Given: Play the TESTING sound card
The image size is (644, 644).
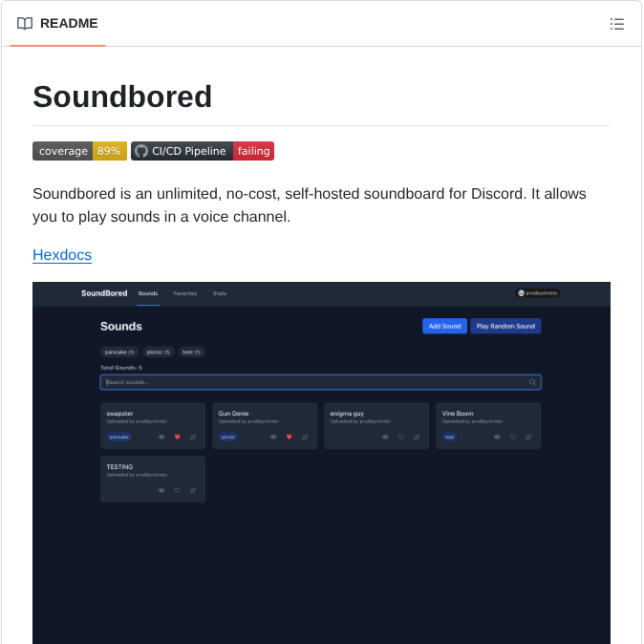Looking at the screenshot, I should (x=153, y=479).
